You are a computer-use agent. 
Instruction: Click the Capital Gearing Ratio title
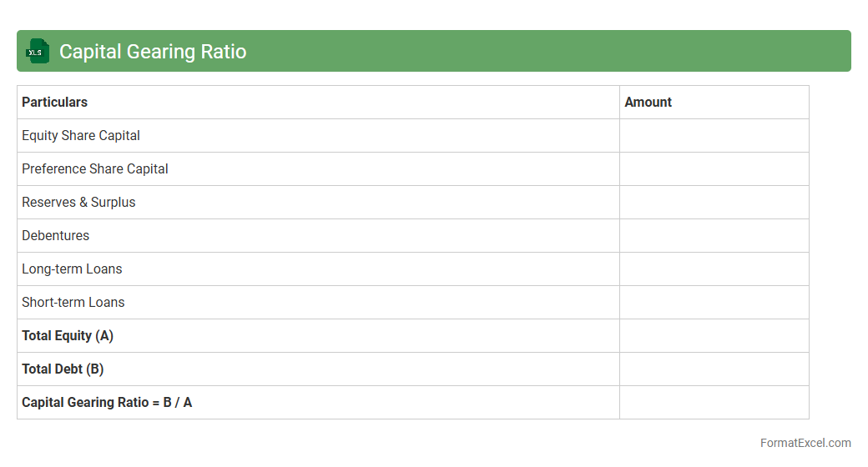(153, 52)
